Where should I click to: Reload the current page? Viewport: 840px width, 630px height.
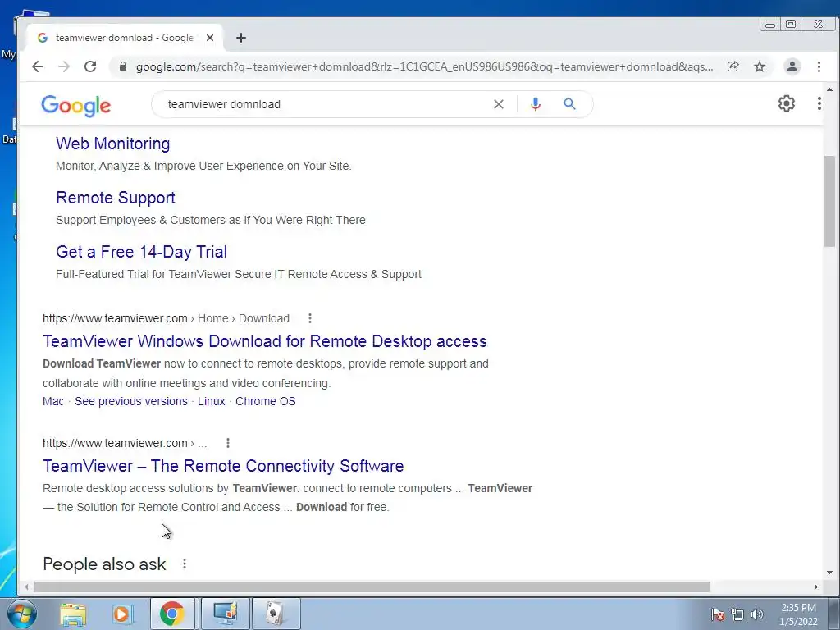click(90, 66)
